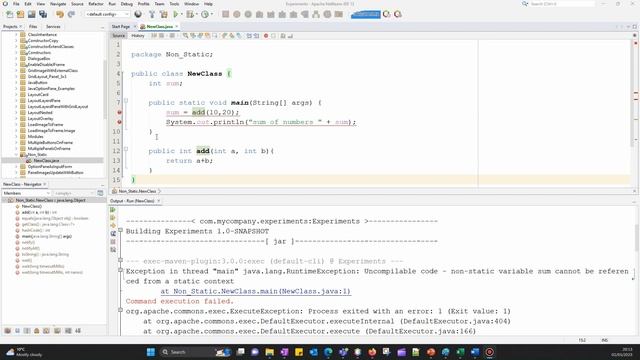Select NewClass.java in Projects tree
Image resolution: width=640 pixels, height=360 pixels.
[46, 161]
